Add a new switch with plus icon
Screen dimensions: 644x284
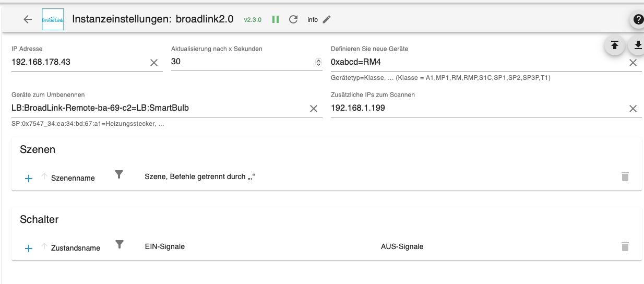29,248
